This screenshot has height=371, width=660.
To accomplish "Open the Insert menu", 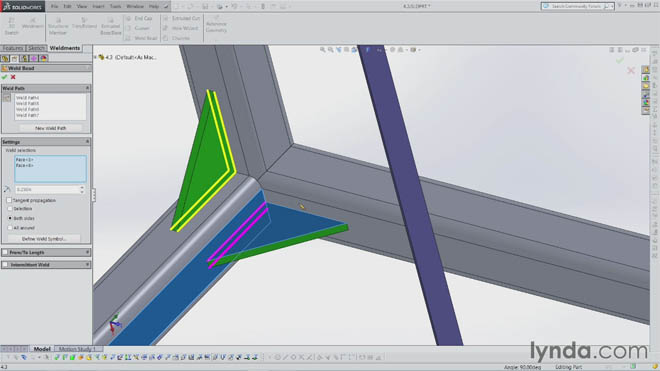I will (98, 6).
